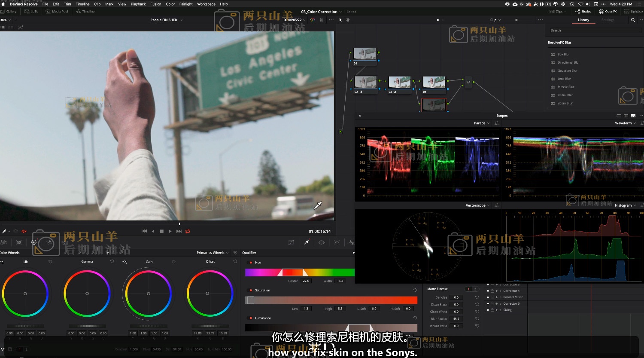Open the Fusion menu in the menu bar
Screen dimensions: 644x358
point(156,4)
